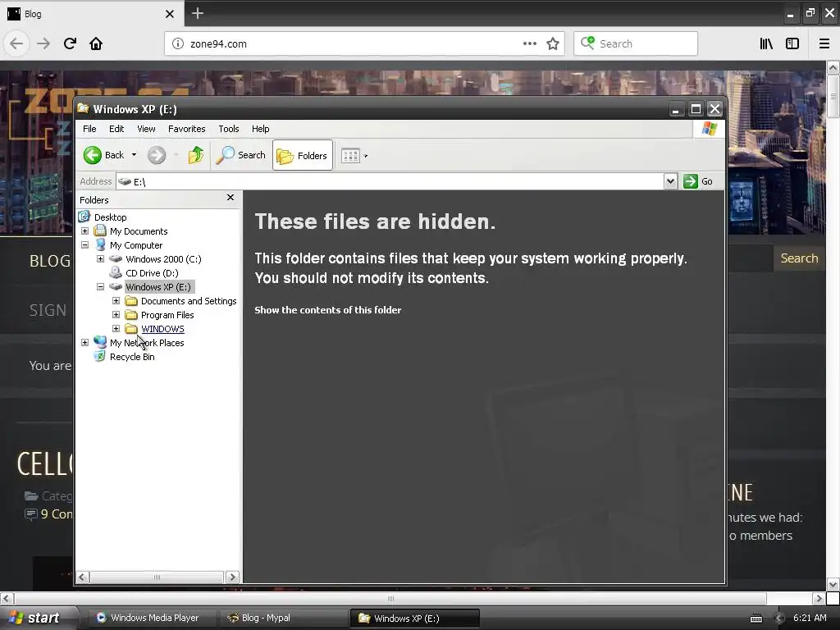Viewport: 840px width, 630px height.
Task: Click the green Go button
Action: point(699,181)
